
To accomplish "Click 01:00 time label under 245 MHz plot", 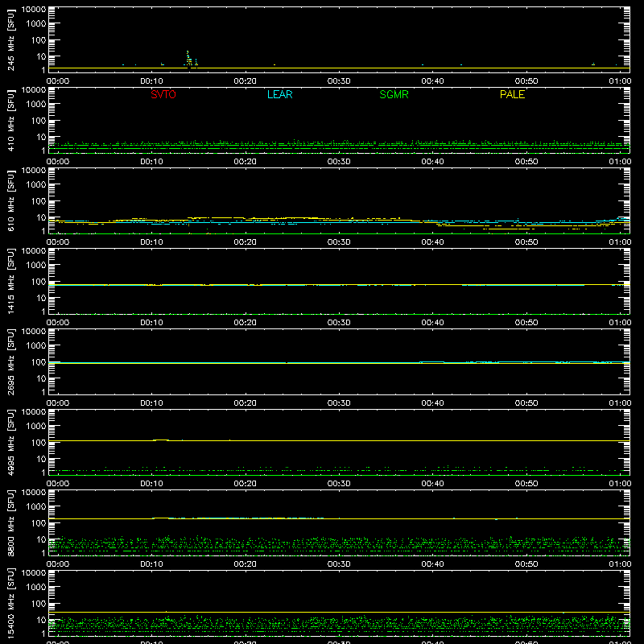I will click(x=620, y=81).
